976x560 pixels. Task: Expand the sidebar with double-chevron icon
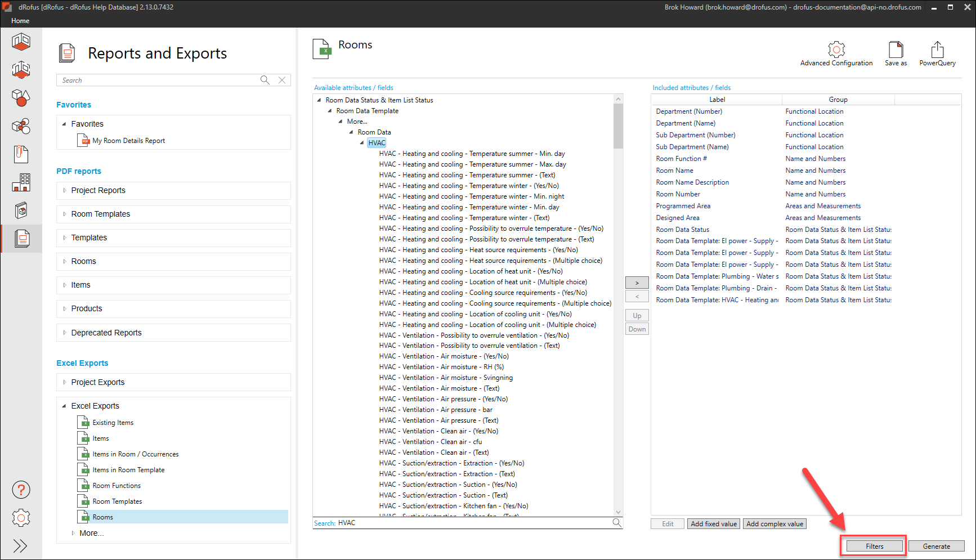pos(20,546)
